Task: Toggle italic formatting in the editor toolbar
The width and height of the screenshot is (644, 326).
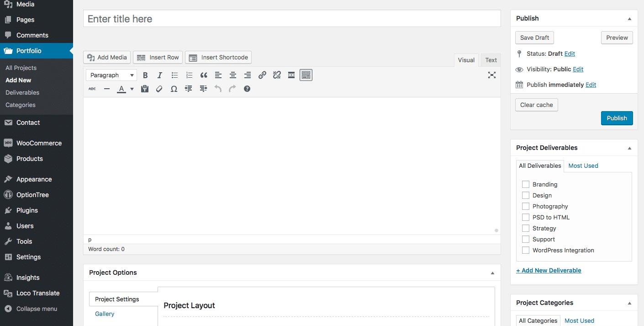Action: tap(160, 75)
